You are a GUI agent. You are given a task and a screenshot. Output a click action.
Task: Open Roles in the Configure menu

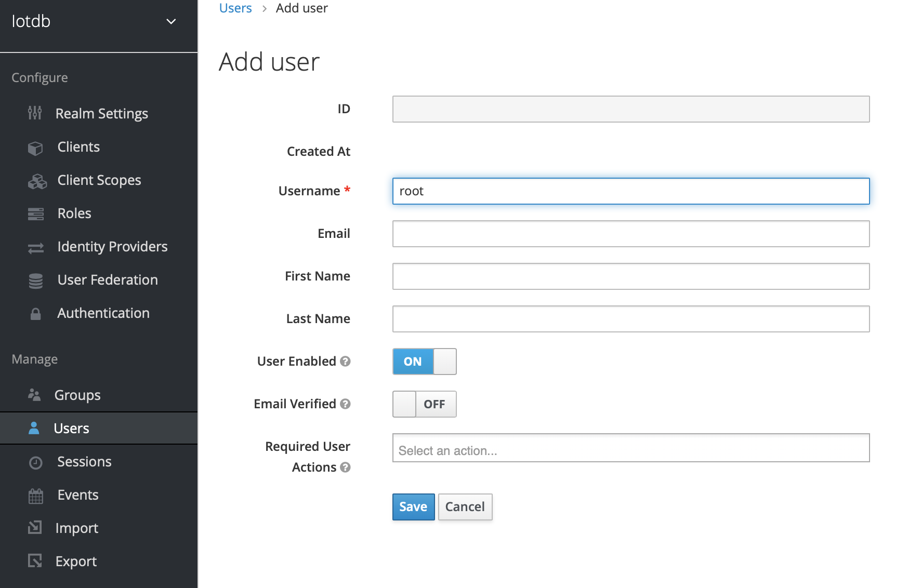tap(74, 213)
